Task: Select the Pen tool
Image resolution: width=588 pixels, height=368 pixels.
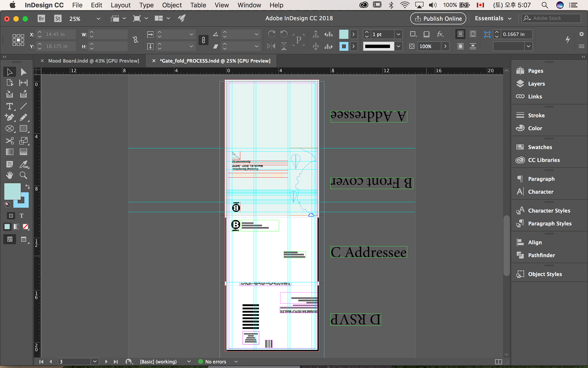Action: click(9, 117)
